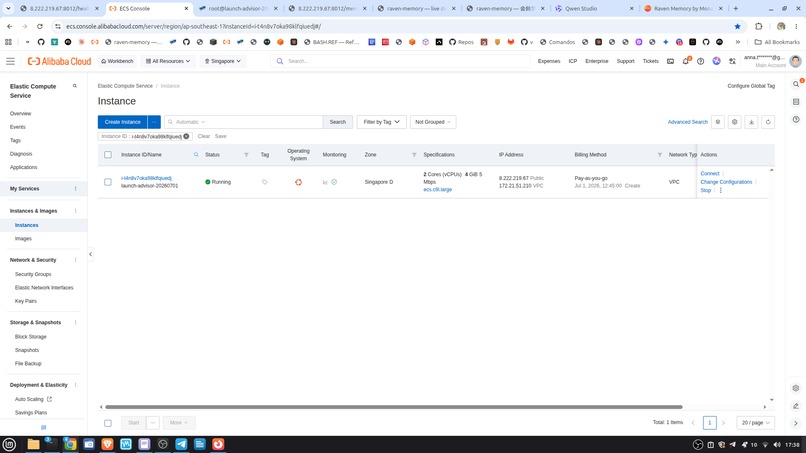This screenshot has height=453, width=806.
Task: Open more actions vertical dots in instance row
Action: tap(721, 190)
